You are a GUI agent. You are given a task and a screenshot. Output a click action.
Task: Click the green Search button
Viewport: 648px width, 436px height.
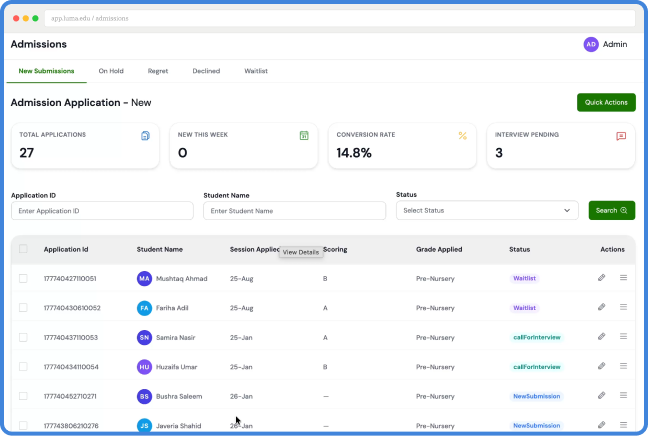(x=612, y=210)
